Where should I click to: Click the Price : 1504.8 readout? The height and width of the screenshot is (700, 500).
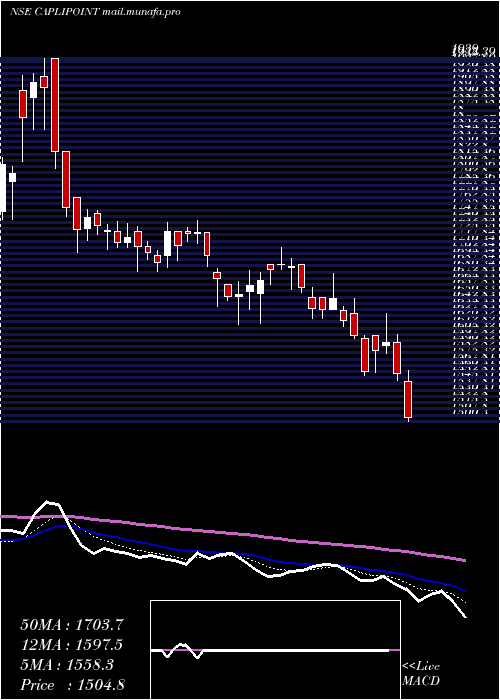coord(72,685)
